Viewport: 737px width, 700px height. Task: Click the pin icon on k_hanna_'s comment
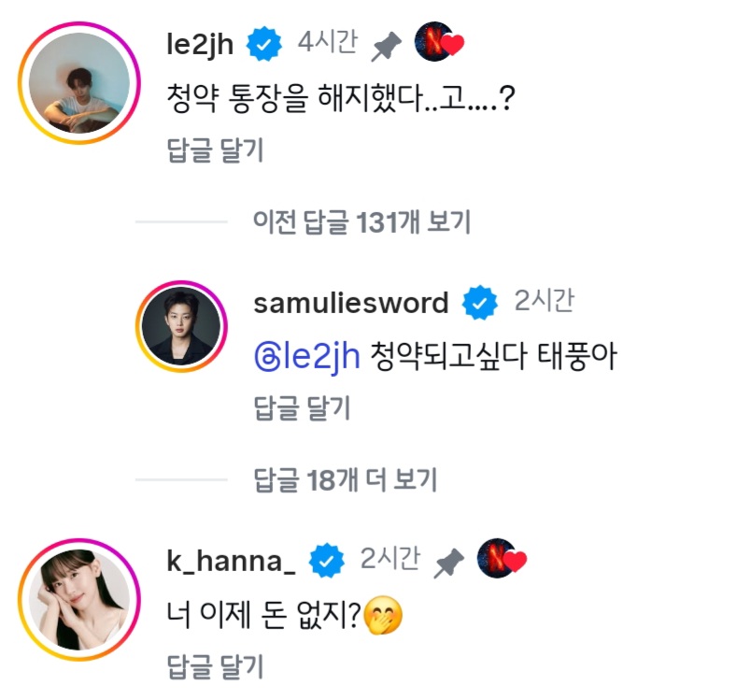pyautogui.click(x=448, y=564)
